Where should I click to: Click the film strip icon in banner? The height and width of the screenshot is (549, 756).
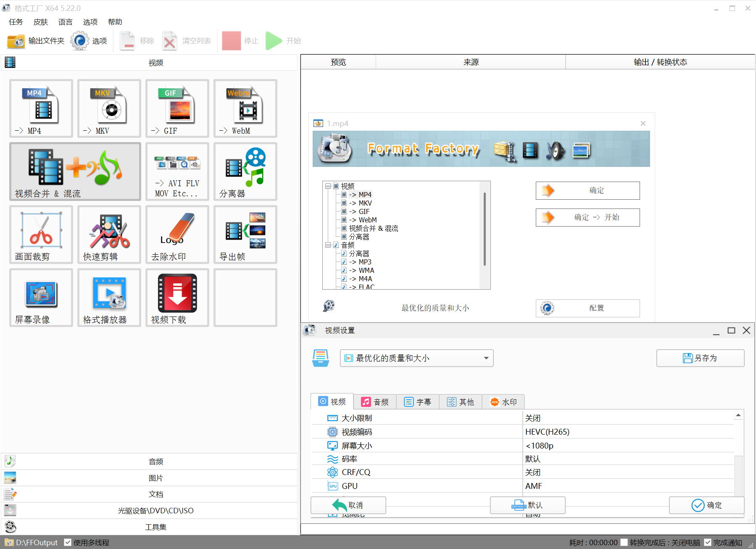click(x=530, y=150)
